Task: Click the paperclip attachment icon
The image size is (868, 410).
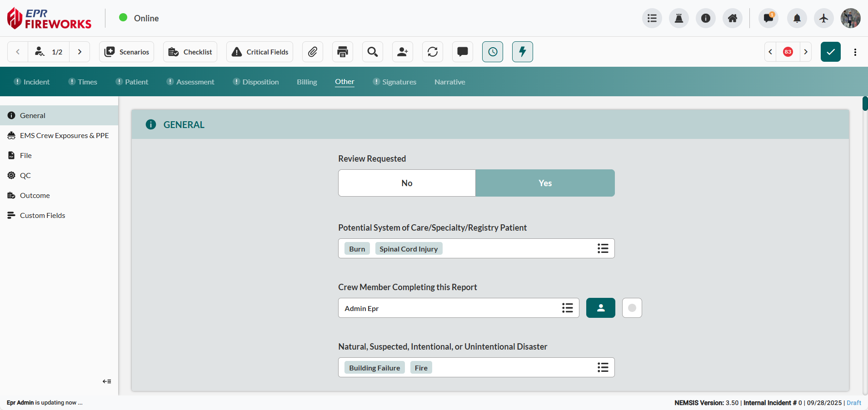Action: coord(312,52)
